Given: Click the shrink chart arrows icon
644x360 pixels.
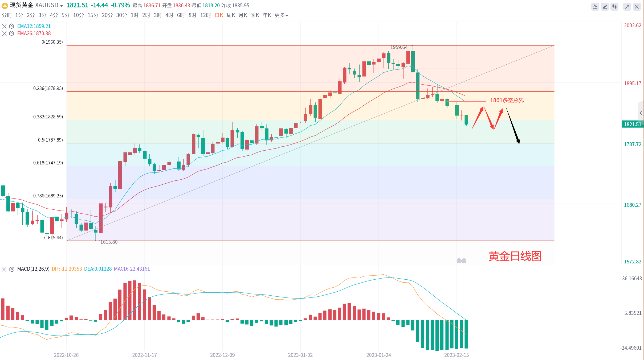Looking at the screenshot, I should pos(627,7).
